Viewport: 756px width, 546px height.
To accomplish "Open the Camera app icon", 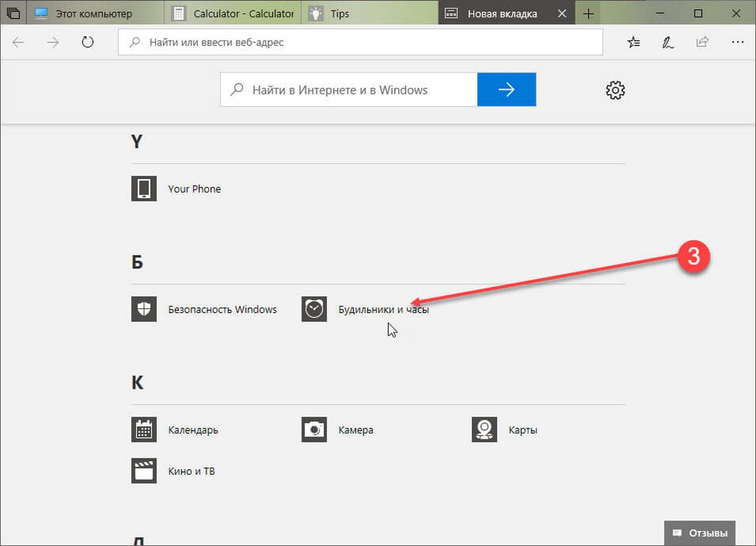I will click(314, 430).
